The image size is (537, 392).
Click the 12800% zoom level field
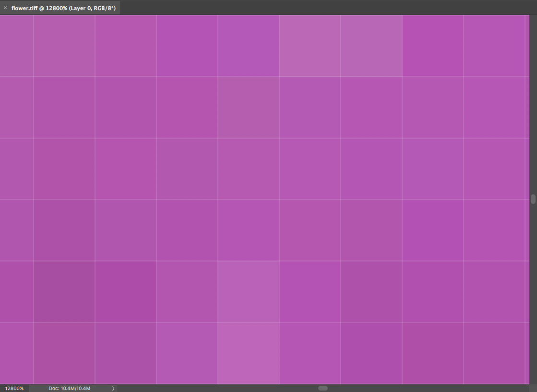click(14, 388)
